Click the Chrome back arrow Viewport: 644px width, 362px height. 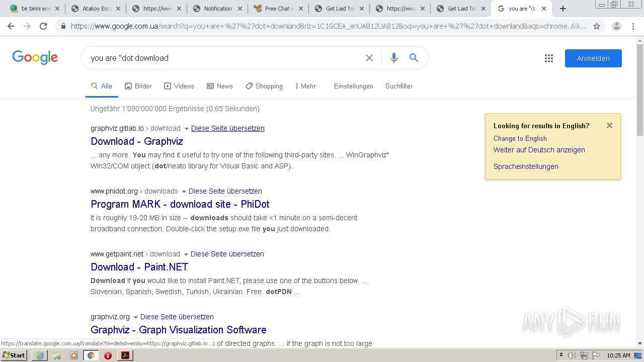(11, 26)
